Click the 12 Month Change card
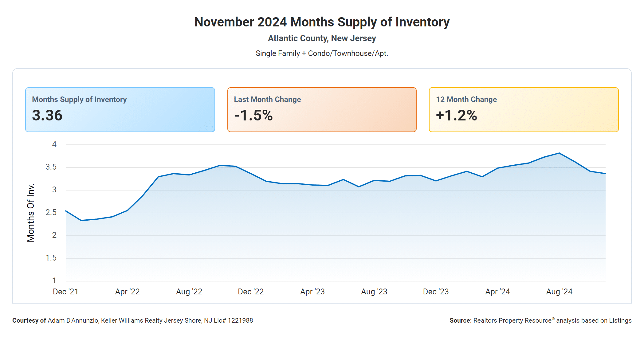The image size is (644, 338). click(x=524, y=110)
